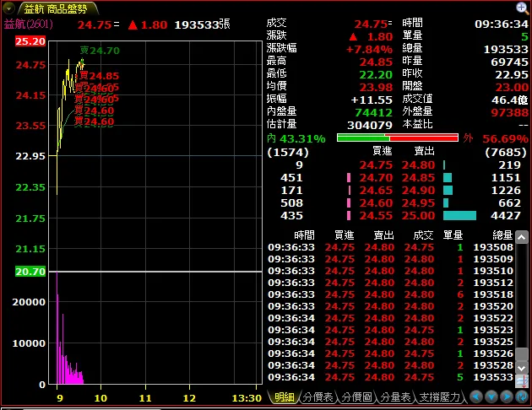Click bid volume 508 in order book

pyautogui.click(x=292, y=203)
